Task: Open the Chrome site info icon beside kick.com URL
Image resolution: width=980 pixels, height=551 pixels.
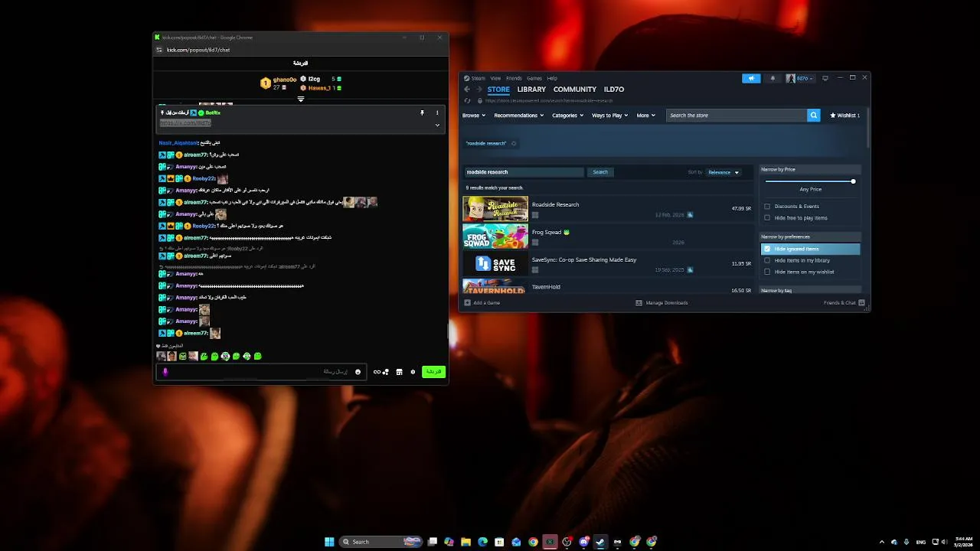Action: coord(159,50)
